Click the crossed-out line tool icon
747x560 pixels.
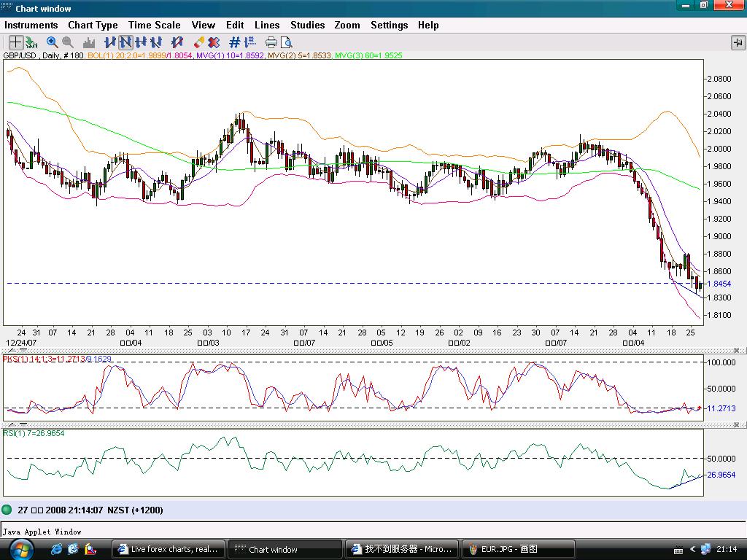pyautogui.click(x=177, y=43)
